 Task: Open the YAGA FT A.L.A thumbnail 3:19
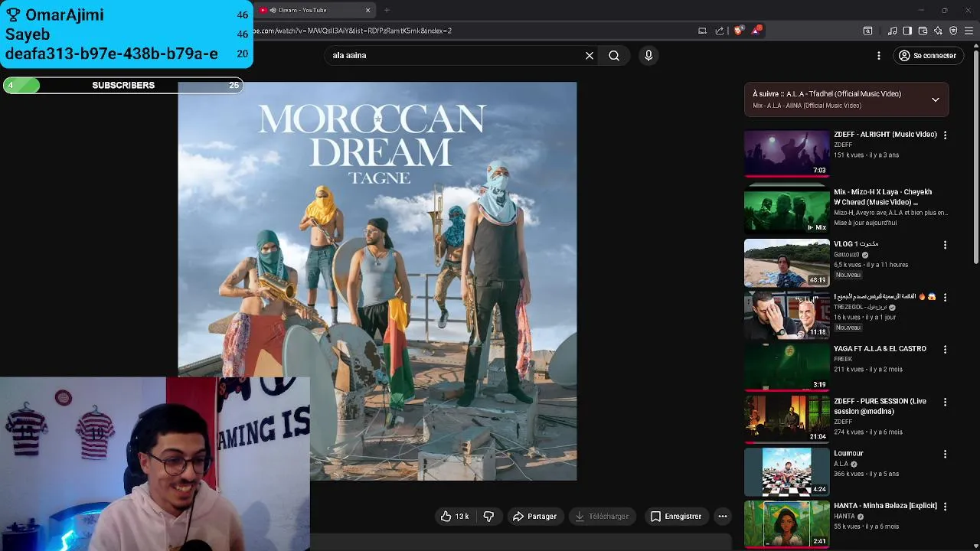[x=786, y=367]
